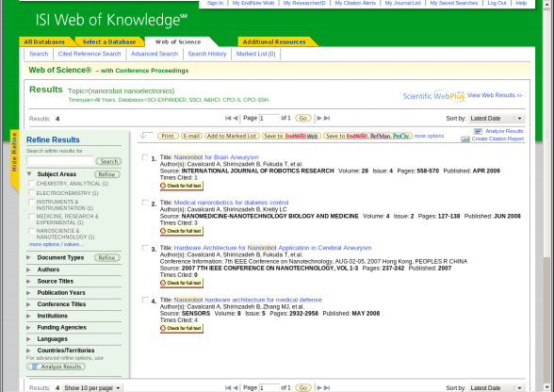Open the Advanced Search sub-tab
Image resolution: width=554 pixels, height=392 pixels.
click(155, 54)
